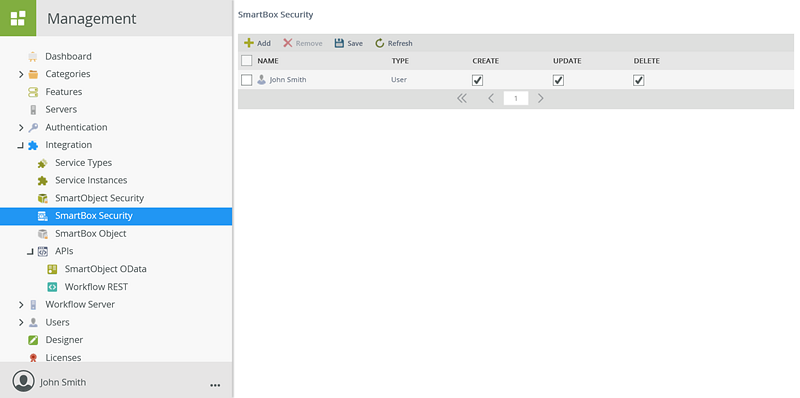The image size is (800, 398).
Task: Click the CREATE column header
Action: point(486,61)
